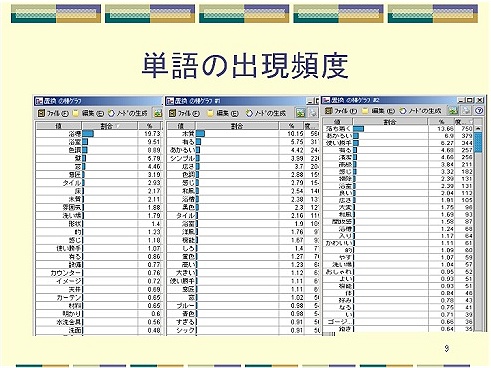Click scrollbar up arrow in #2 window

pyautogui.click(x=478, y=128)
